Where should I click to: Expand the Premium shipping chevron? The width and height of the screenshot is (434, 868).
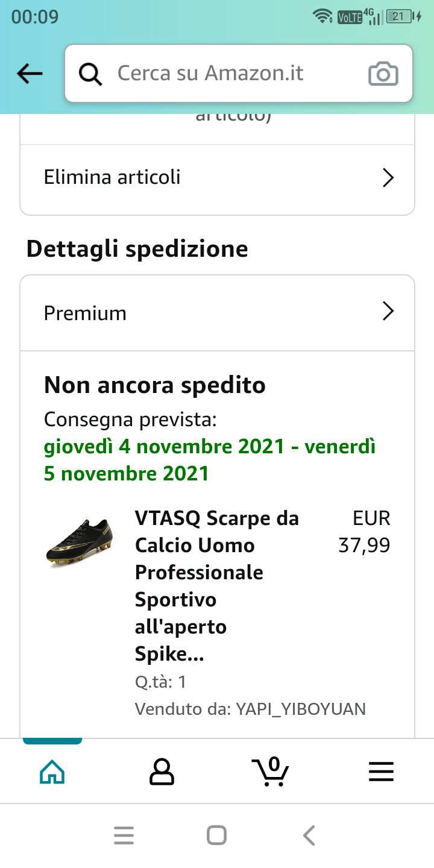(388, 312)
